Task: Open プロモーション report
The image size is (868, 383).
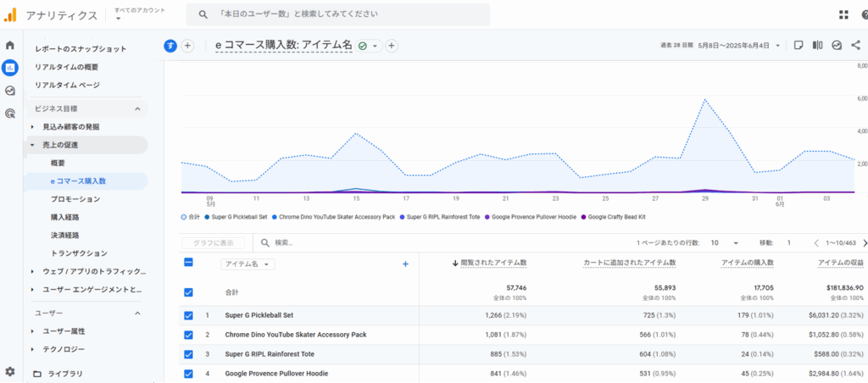Action: tap(75, 198)
